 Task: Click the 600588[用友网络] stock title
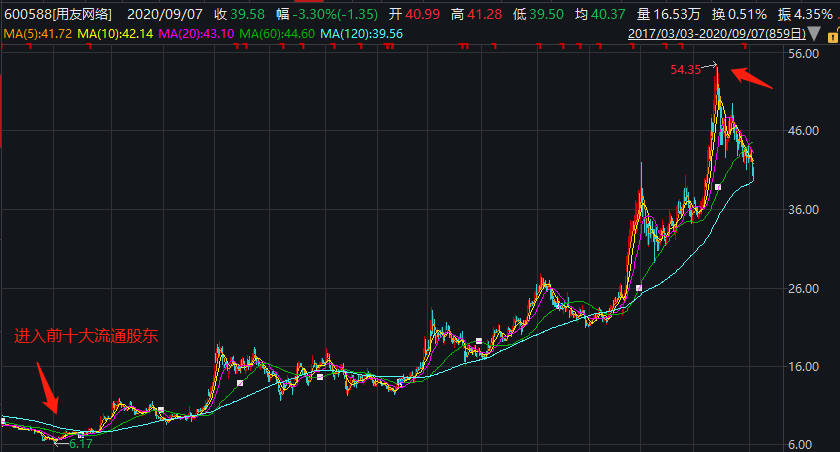click(x=58, y=14)
